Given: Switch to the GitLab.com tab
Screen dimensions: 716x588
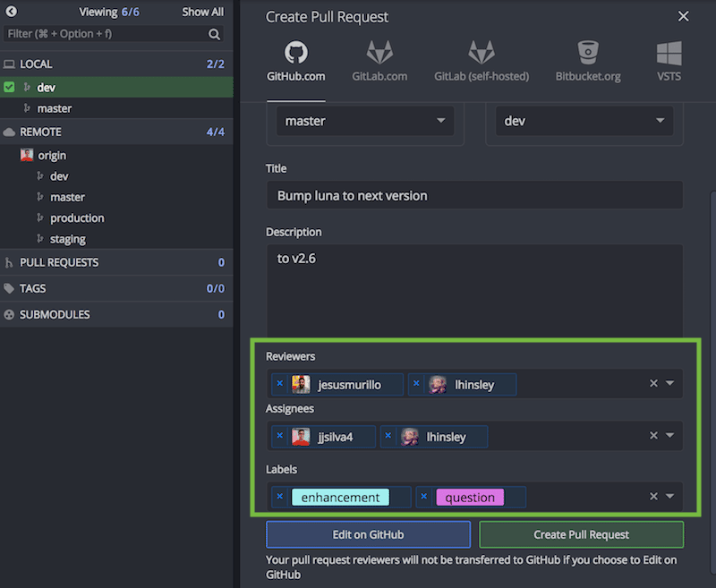Looking at the screenshot, I should pyautogui.click(x=379, y=61).
